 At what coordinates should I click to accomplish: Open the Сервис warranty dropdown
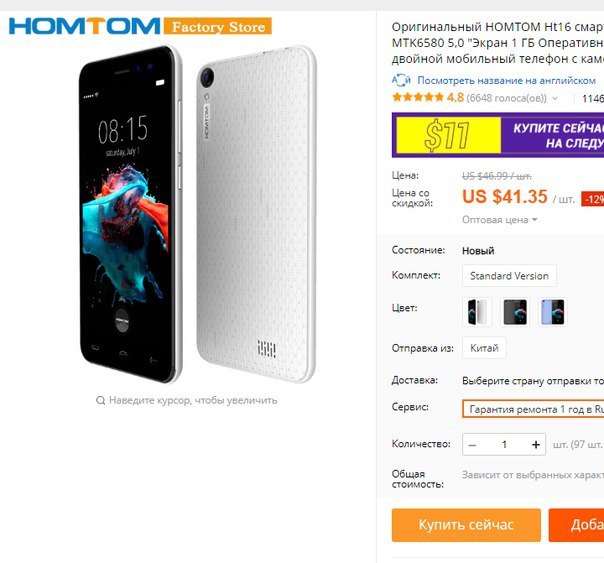(533, 409)
